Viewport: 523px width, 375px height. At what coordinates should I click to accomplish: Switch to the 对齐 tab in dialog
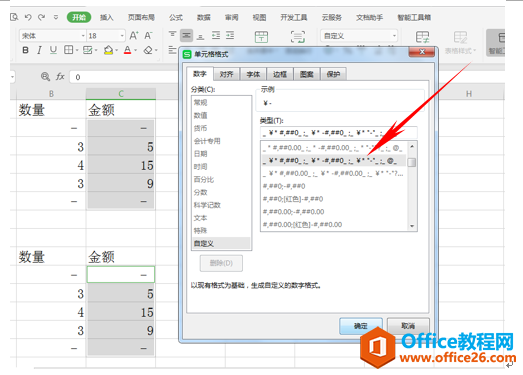coord(226,74)
